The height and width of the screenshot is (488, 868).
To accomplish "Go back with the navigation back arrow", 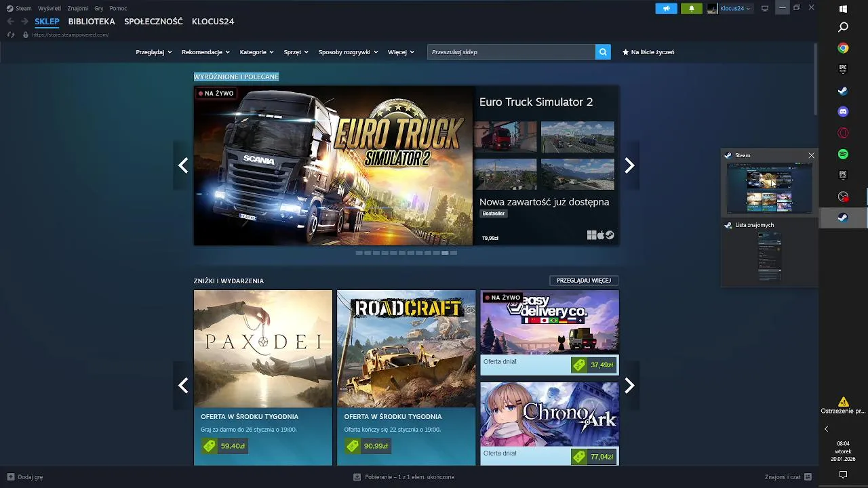I will click(10, 22).
